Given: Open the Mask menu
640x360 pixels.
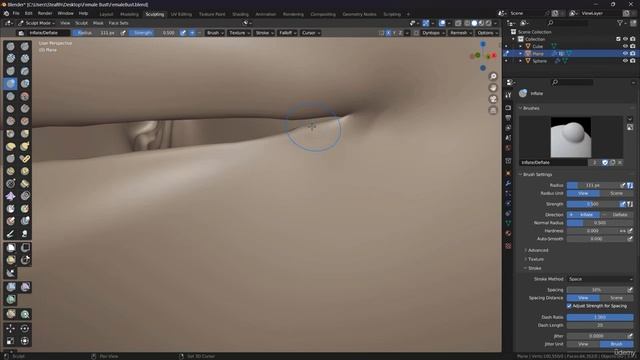Looking at the screenshot, I should (x=98, y=23).
